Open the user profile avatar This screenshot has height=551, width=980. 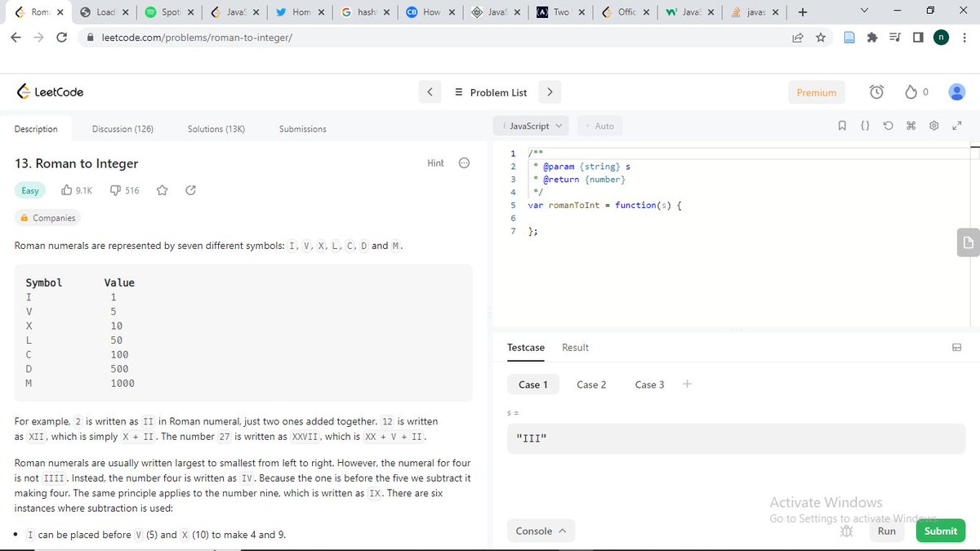957,92
